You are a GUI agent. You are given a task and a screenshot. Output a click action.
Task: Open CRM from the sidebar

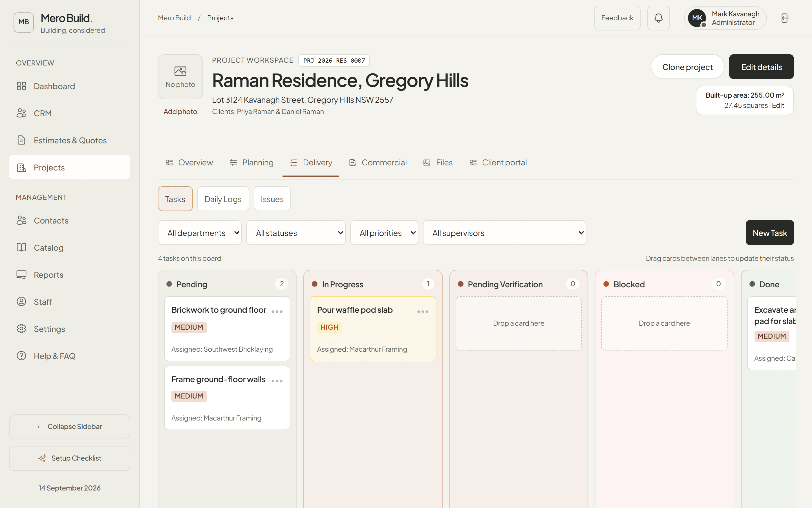[x=69, y=113]
